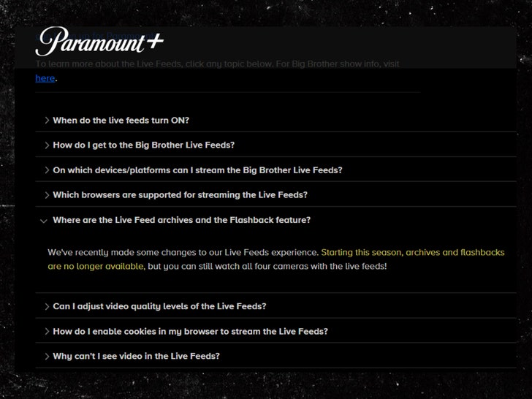Expand chevron for supported browsers question

pyautogui.click(x=47, y=195)
